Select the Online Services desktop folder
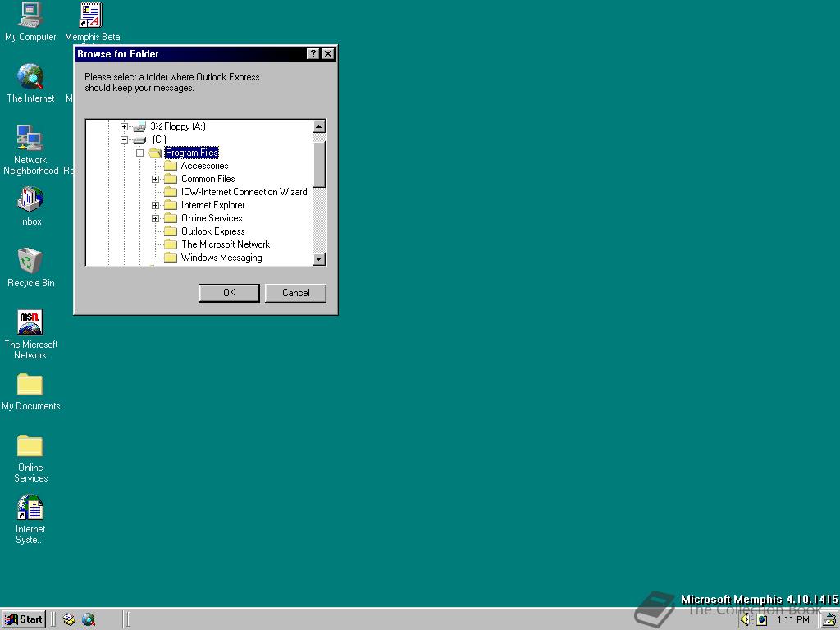 point(30,445)
